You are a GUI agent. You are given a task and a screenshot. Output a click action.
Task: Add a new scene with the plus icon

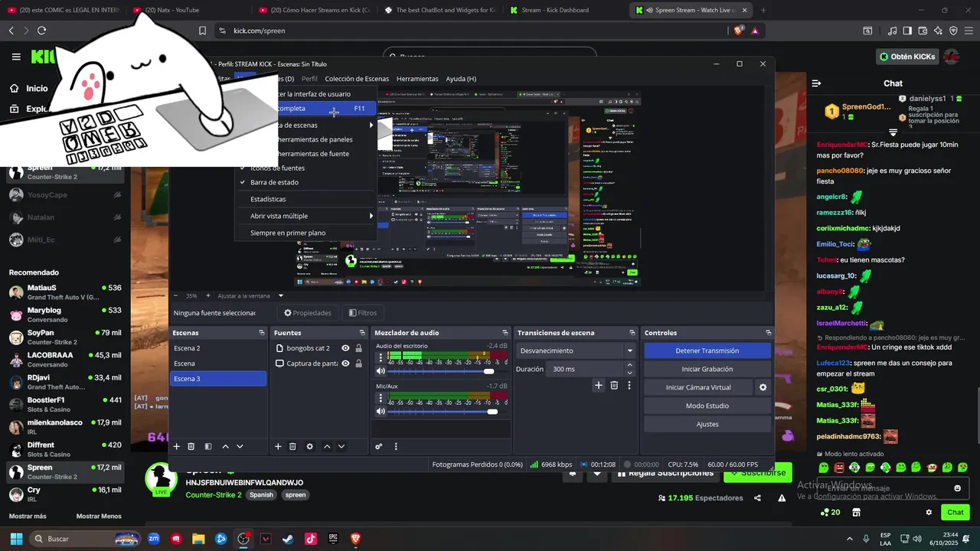click(x=176, y=446)
